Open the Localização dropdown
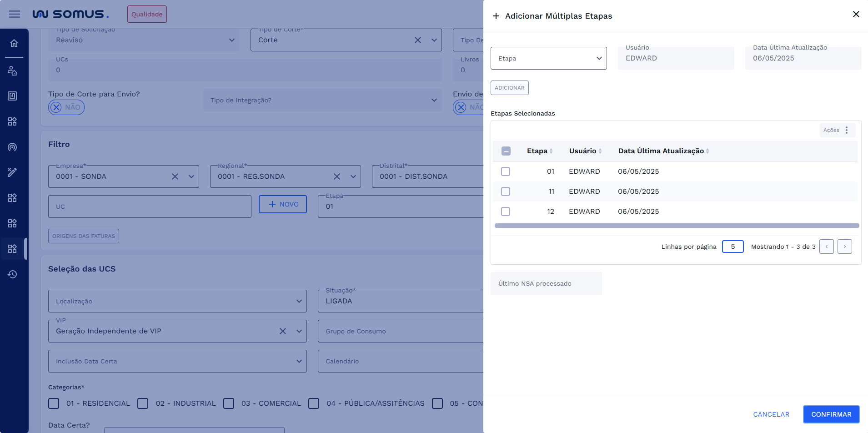 177,301
